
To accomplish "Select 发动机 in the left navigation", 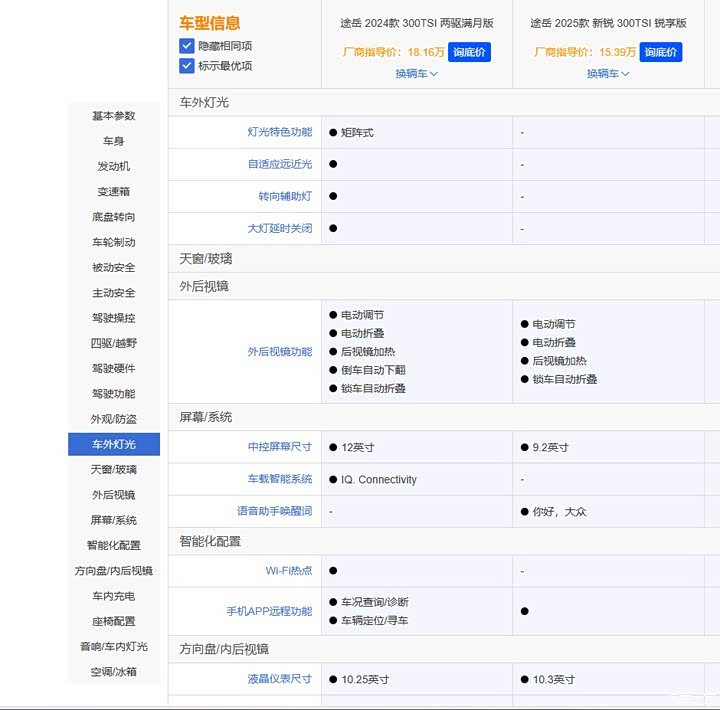I will [x=113, y=166].
